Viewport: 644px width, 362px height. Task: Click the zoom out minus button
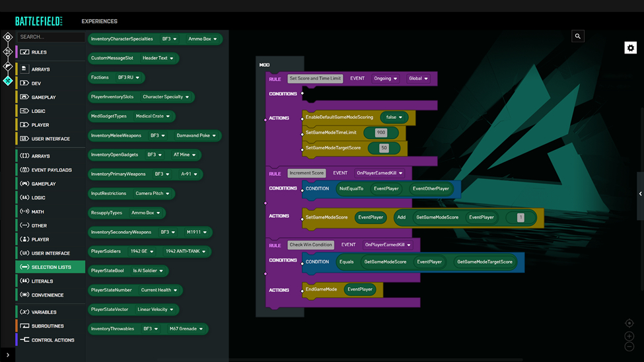tap(629, 347)
